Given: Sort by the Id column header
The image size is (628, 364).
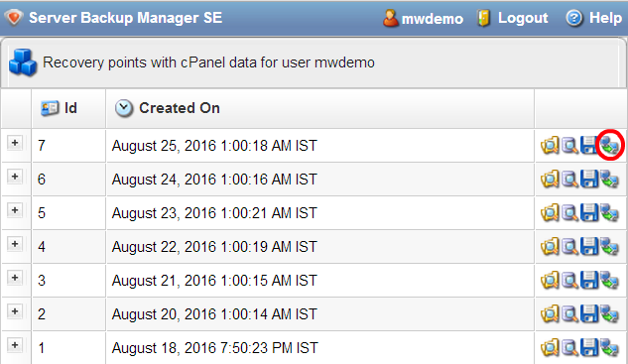Looking at the screenshot, I should pos(70,108).
